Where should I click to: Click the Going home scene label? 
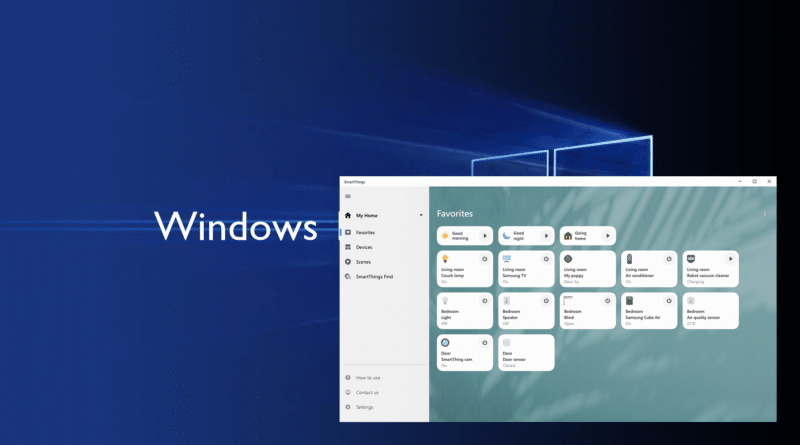581,236
